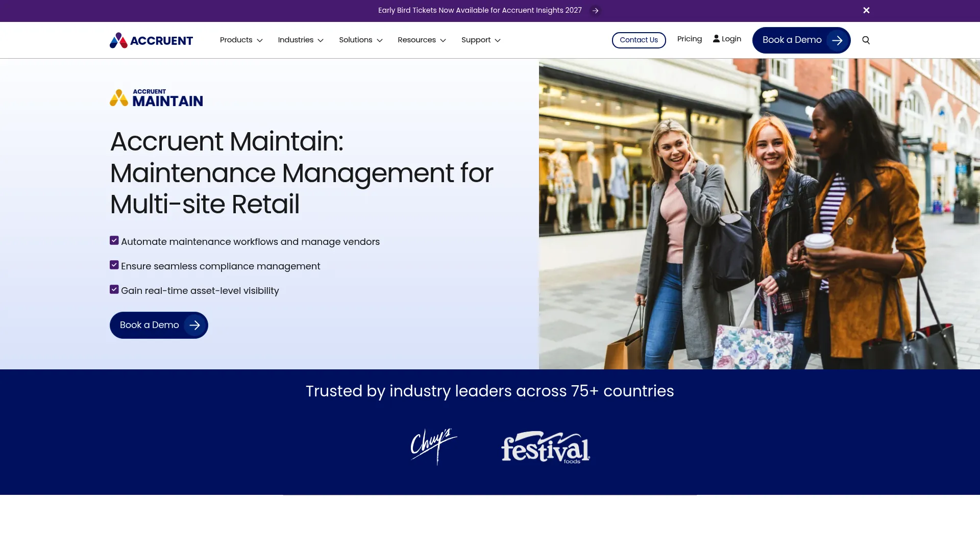Open the Accruent home logo
Screen dimensions: 980x551
point(151,40)
